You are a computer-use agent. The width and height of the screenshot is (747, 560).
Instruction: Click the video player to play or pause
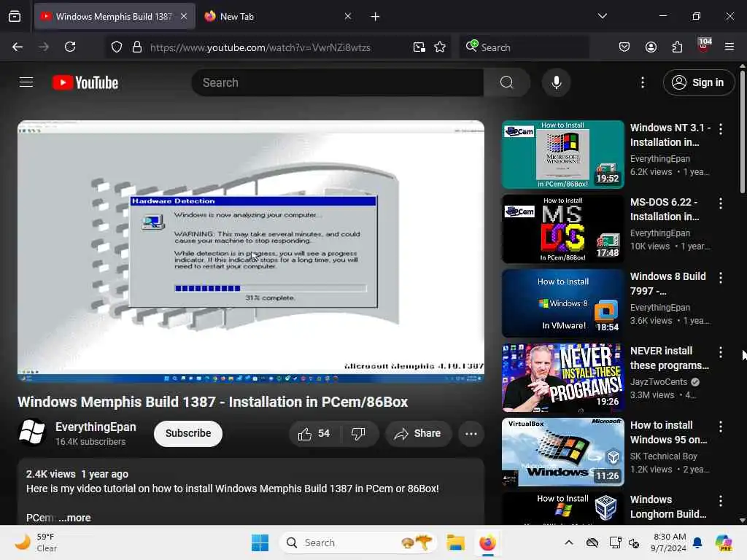pos(251,252)
